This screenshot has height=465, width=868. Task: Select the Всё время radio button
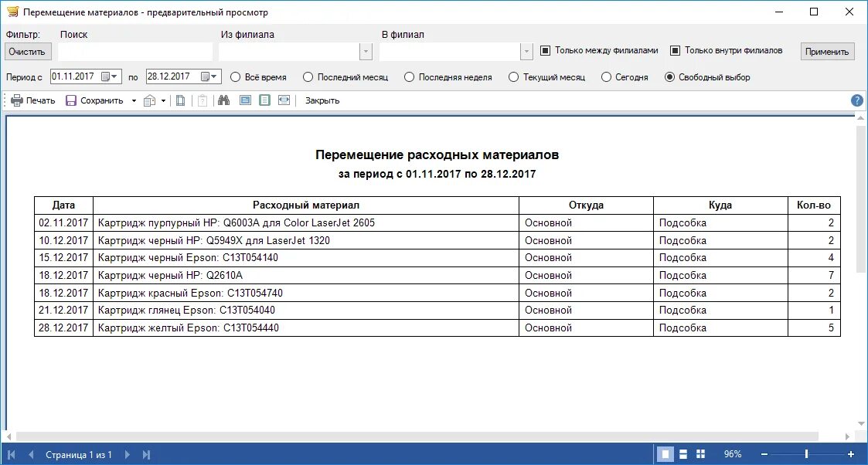235,76
